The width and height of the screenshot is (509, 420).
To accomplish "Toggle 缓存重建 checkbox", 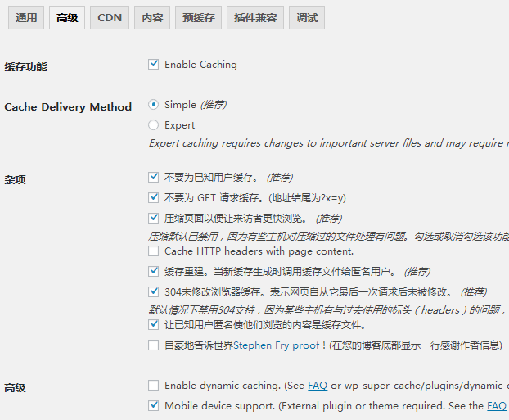I will coord(153,271).
